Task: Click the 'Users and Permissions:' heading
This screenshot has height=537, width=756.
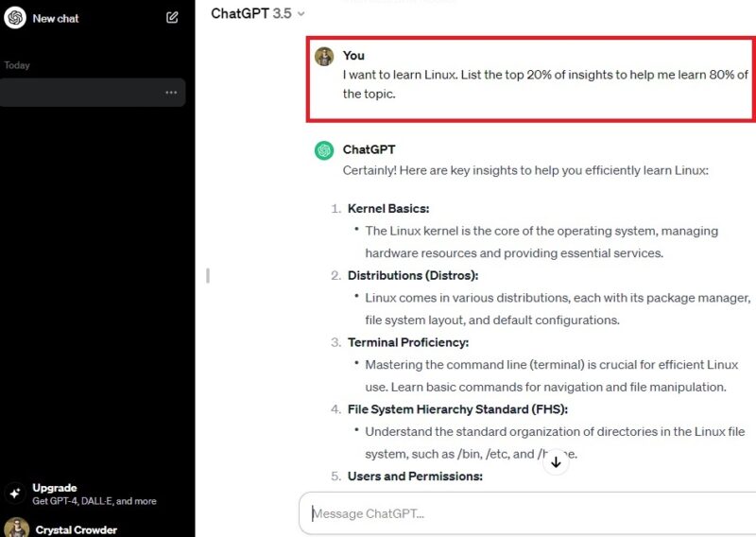Action: [x=415, y=476]
